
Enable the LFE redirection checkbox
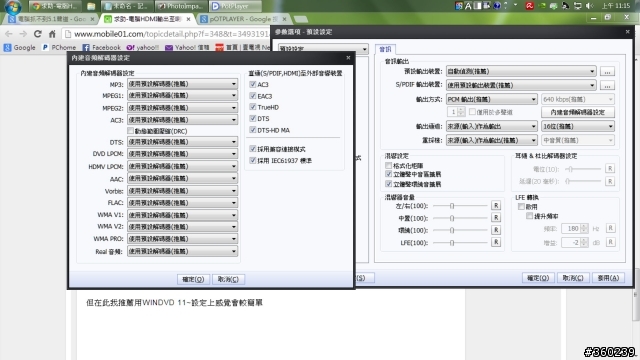[x=521, y=207]
